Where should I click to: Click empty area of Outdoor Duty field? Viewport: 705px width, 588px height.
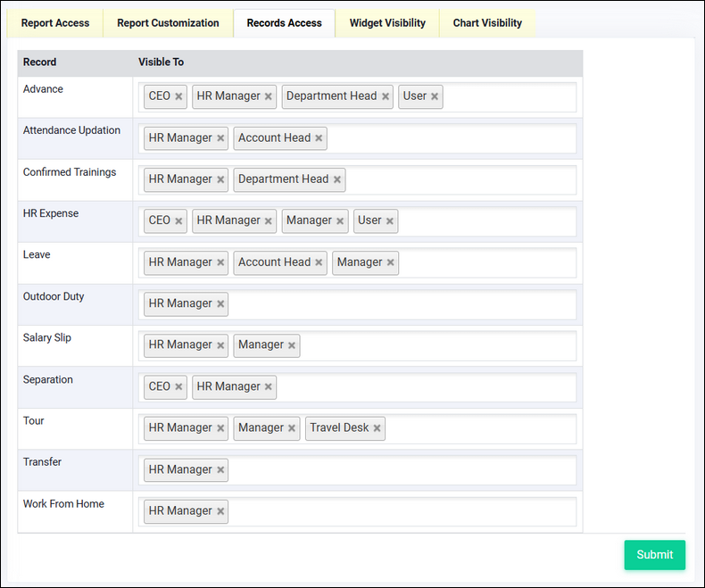402,304
